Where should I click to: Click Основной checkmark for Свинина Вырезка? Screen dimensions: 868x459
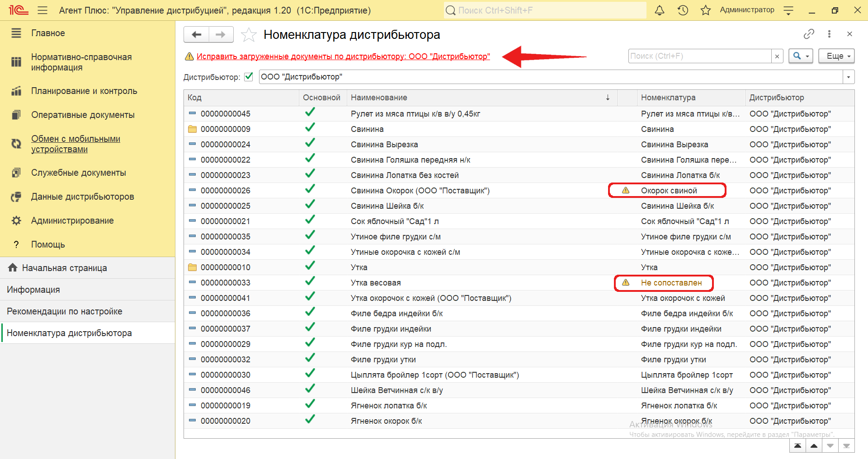pos(310,143)
